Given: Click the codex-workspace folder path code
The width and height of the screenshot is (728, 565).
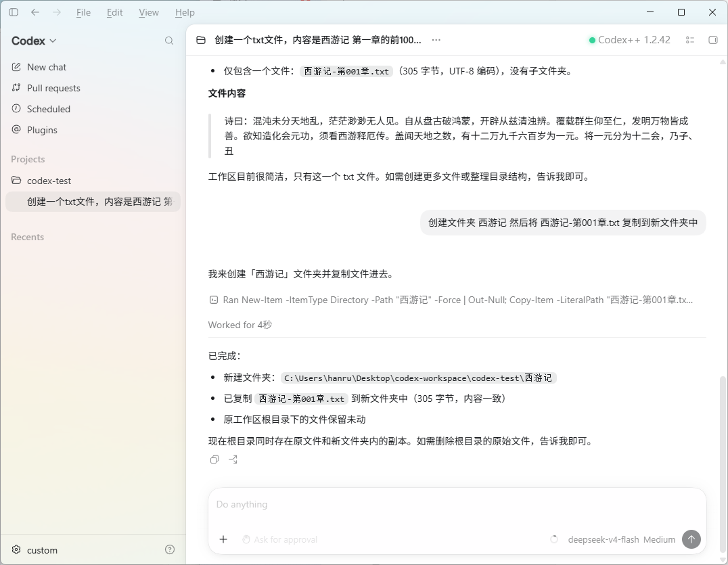Looking at the screenshot, I should pos(418,378).
